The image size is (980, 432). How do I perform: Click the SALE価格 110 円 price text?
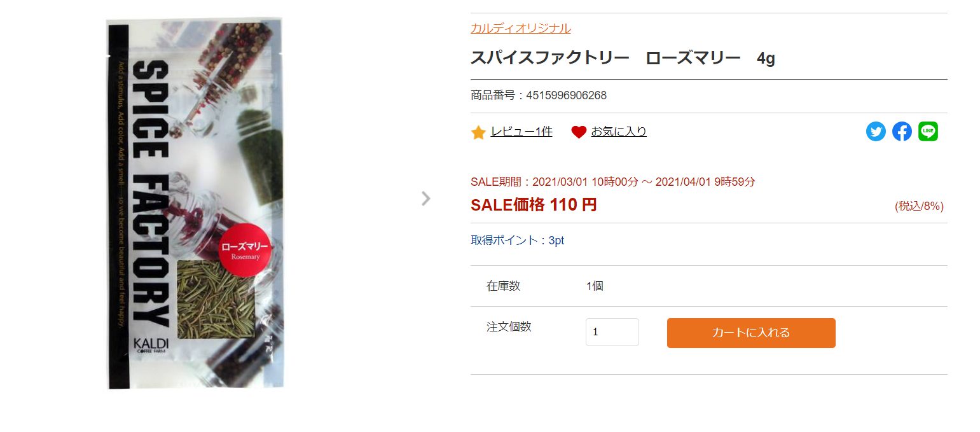[534, 205]
